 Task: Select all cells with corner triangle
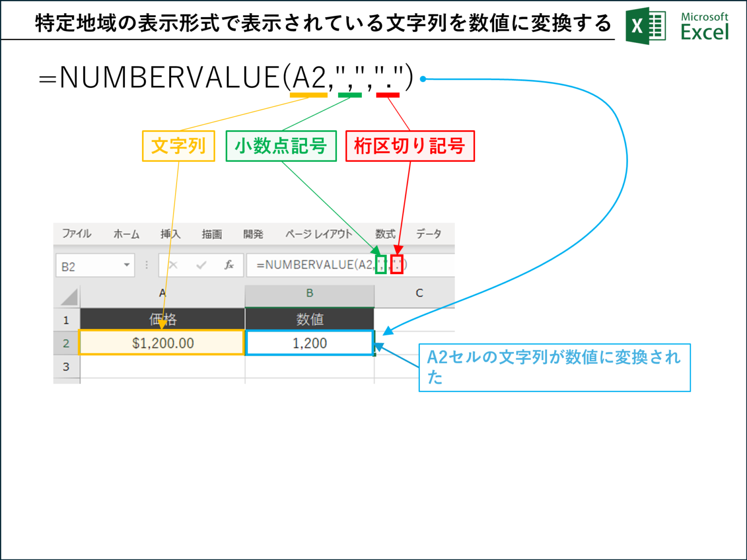pyautogui.click(x=69, y=297)
